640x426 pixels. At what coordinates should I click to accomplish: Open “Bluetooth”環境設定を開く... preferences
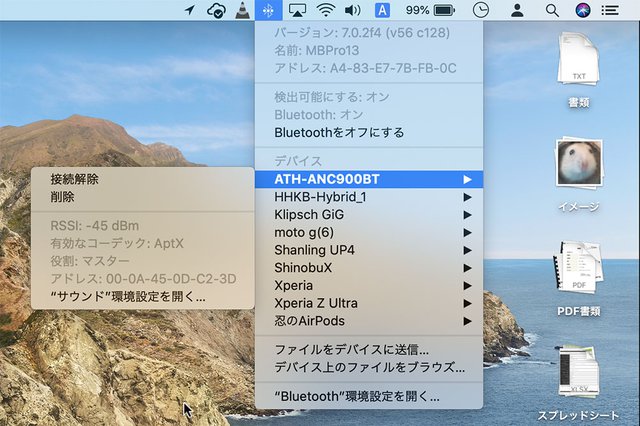tap(357, 397)
